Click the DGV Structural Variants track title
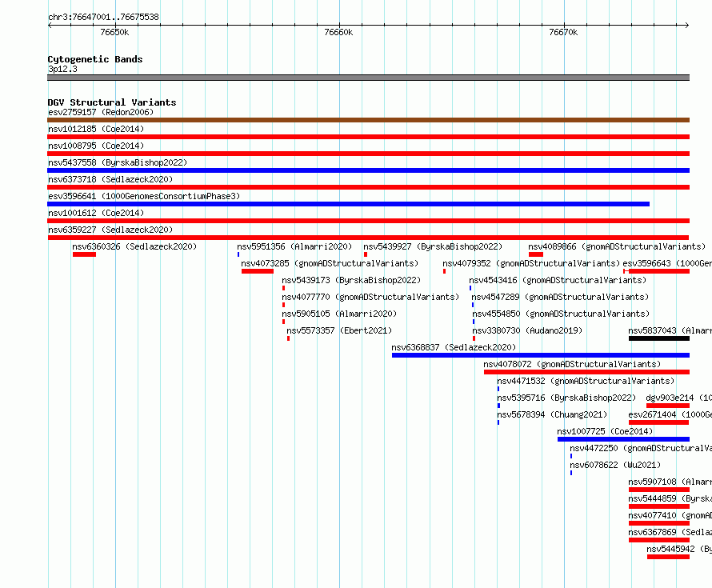Viewport: 712px width, 588px height. coord(112,102)
